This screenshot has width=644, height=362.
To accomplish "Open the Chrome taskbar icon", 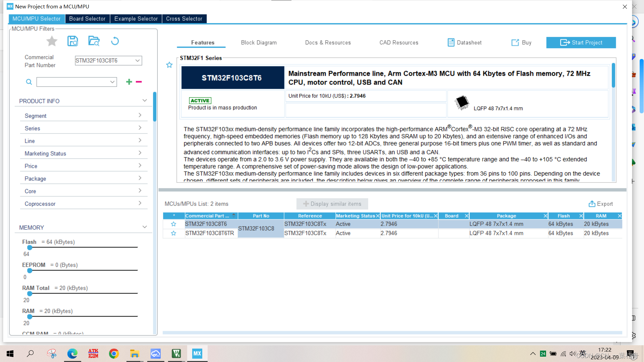I will click(x=114, y=354).
